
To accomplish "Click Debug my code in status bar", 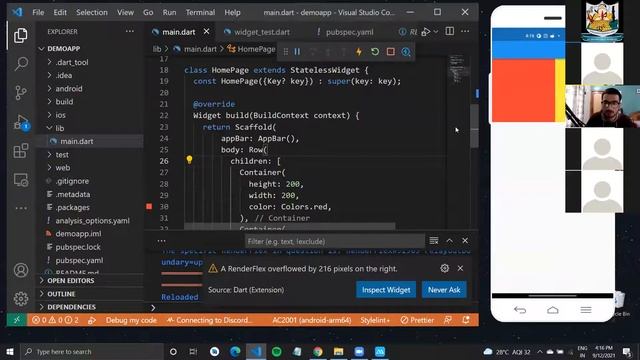I will click(x=131, y=320).
